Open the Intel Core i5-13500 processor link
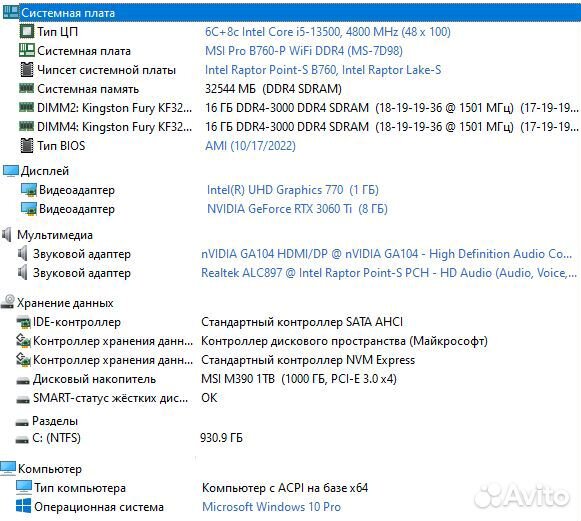This screenshot has width=581, height=521. pos(328,31)
